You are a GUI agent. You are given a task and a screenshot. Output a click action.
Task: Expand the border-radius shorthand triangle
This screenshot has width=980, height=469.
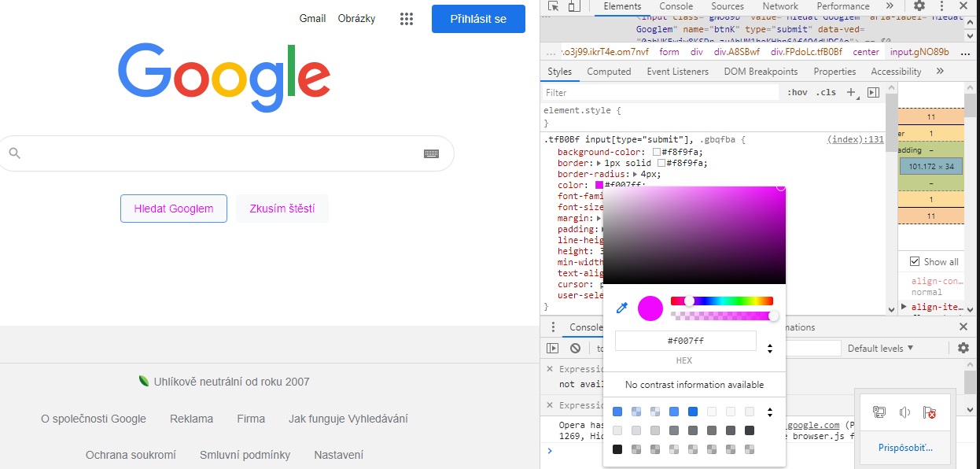coord(636,175)
